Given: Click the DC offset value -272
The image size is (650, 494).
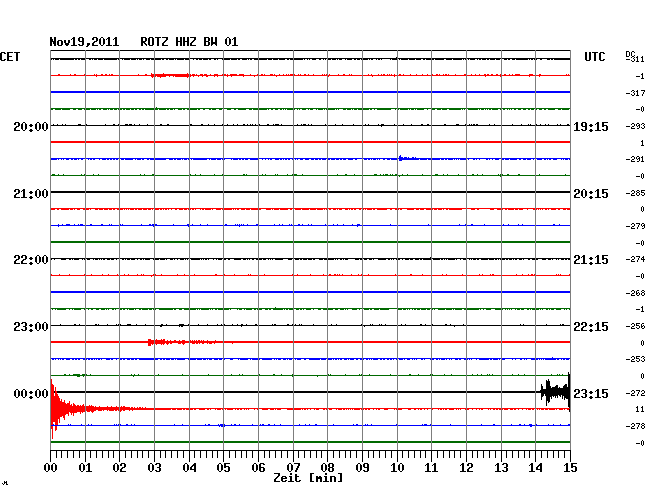Looking at the screenshot, I should [x=635, y=393].
